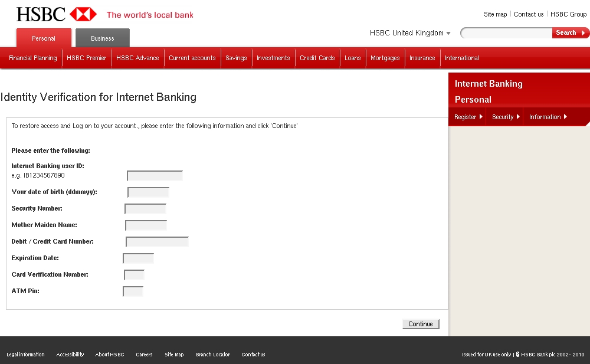Open the Savings menu
Image resolution: width=590 pixels, height=364 pixels.
pos(237,58)
